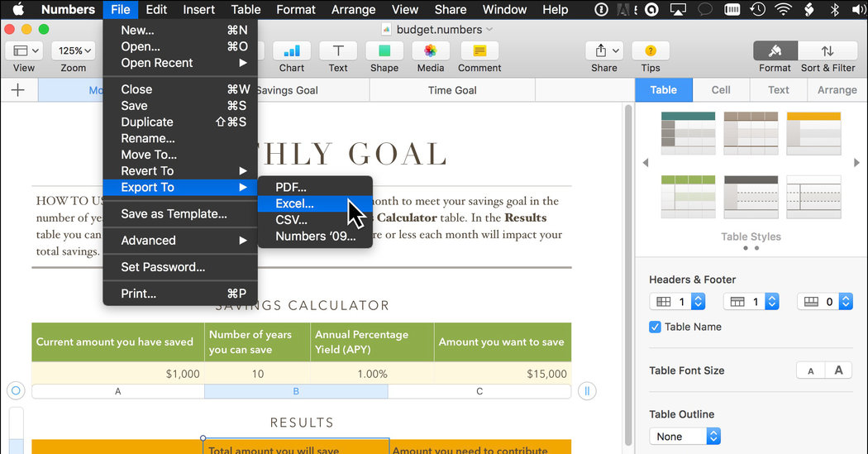Click the larger table font size button
Image resolution: width=868 pixels, height=454 pixels.
pyautogui.click(x=838, y=370)
